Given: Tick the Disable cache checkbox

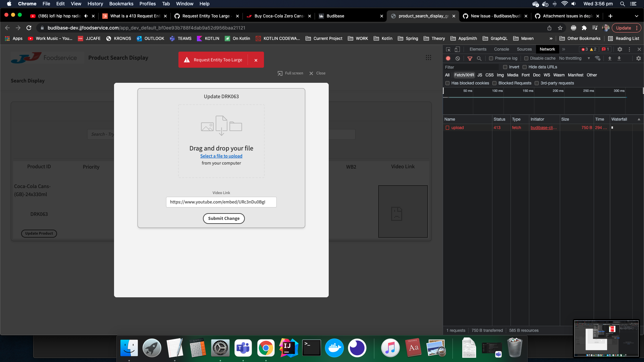Looking at the screenshot, I should [526, 58].
